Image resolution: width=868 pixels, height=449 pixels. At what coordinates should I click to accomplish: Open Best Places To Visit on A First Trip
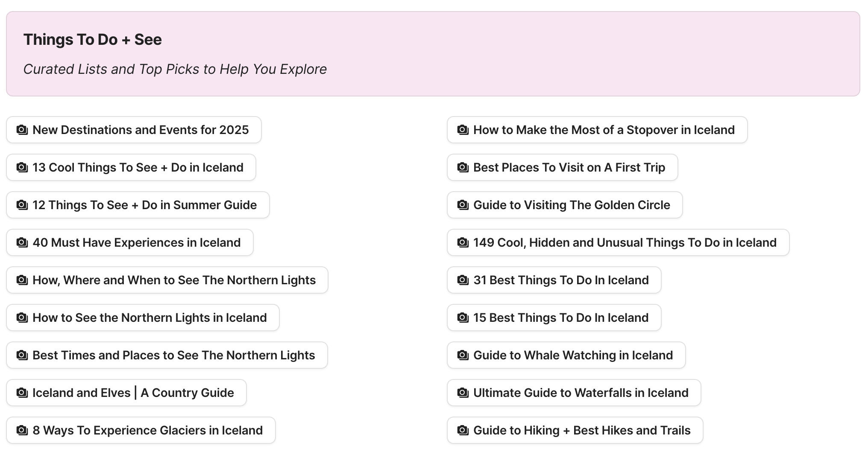point(562,167)
